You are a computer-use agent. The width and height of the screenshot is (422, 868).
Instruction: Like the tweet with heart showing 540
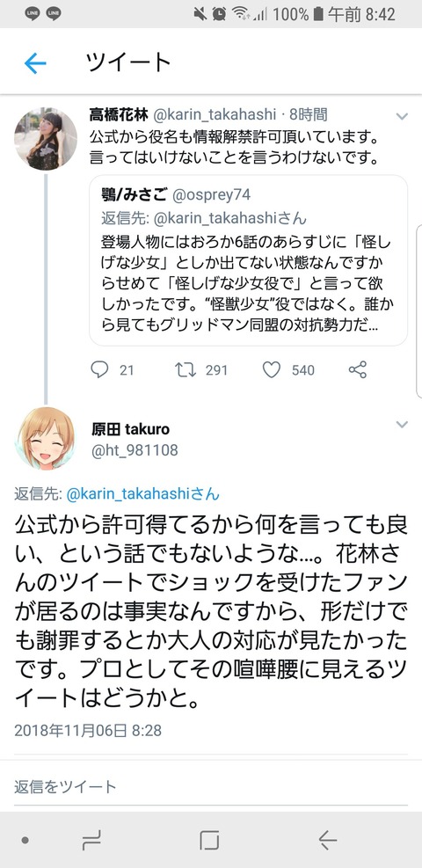pos(271,369)
